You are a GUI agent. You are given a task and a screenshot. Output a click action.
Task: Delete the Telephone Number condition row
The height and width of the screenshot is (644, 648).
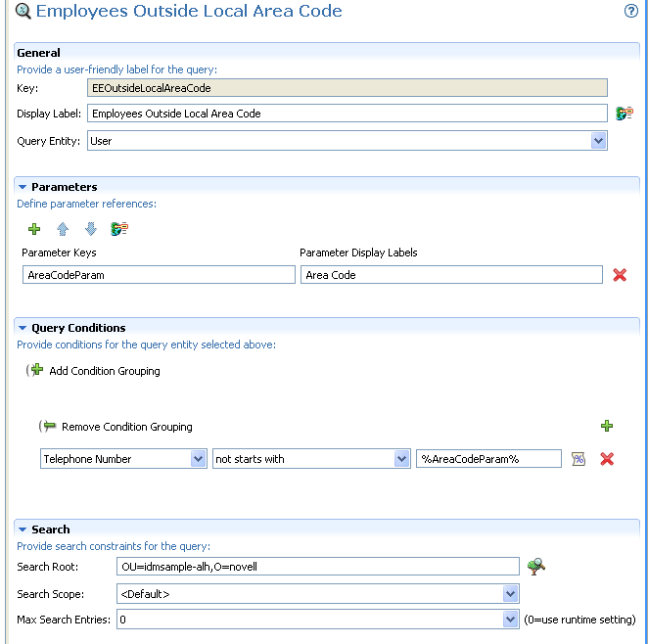(607, 459)
